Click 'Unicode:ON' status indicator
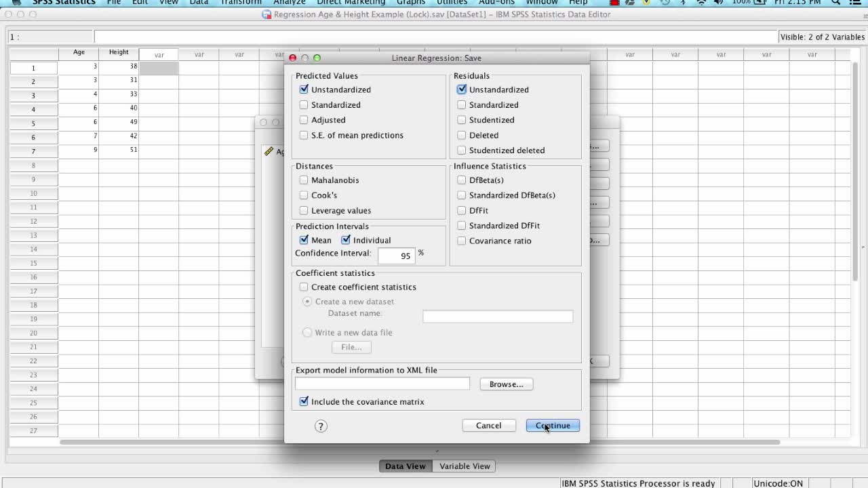 point(778,483)
